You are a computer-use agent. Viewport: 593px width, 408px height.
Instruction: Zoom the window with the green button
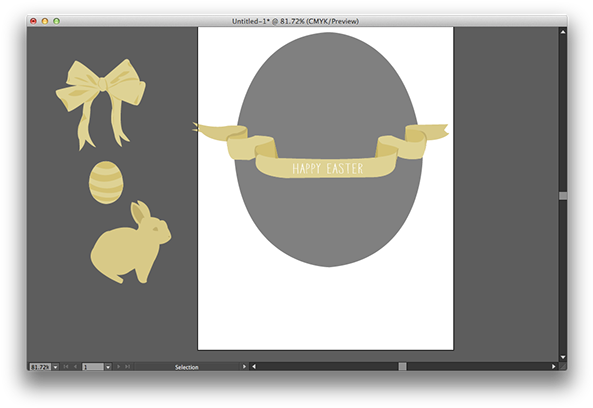pos(56,21)
